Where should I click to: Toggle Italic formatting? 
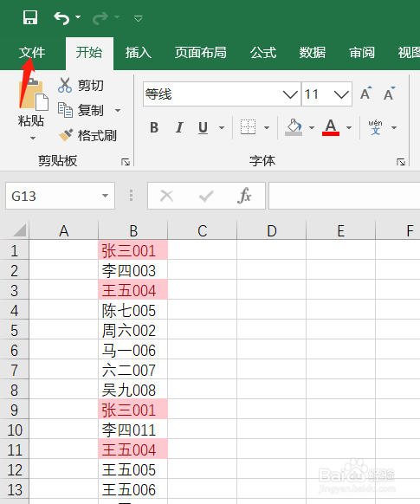click(179, 127)
